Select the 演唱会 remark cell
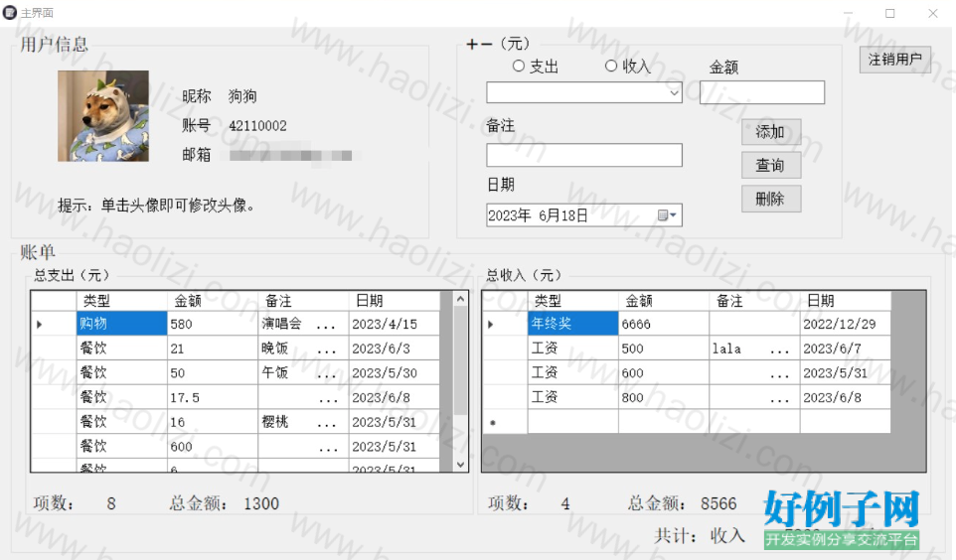The image size is (956, 560). tap(303, 324)
